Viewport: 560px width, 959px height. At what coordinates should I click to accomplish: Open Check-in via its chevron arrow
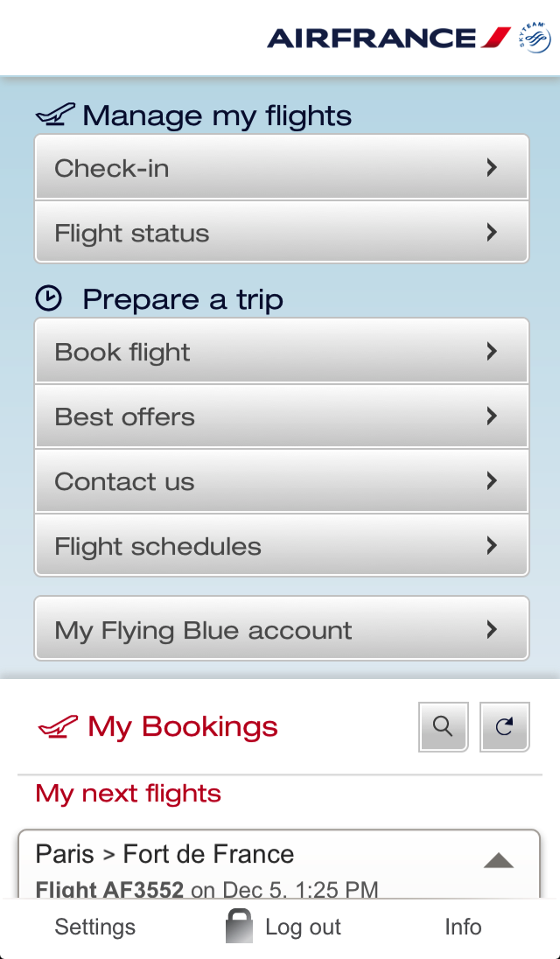pyautogui.click(x=492, y=168)
